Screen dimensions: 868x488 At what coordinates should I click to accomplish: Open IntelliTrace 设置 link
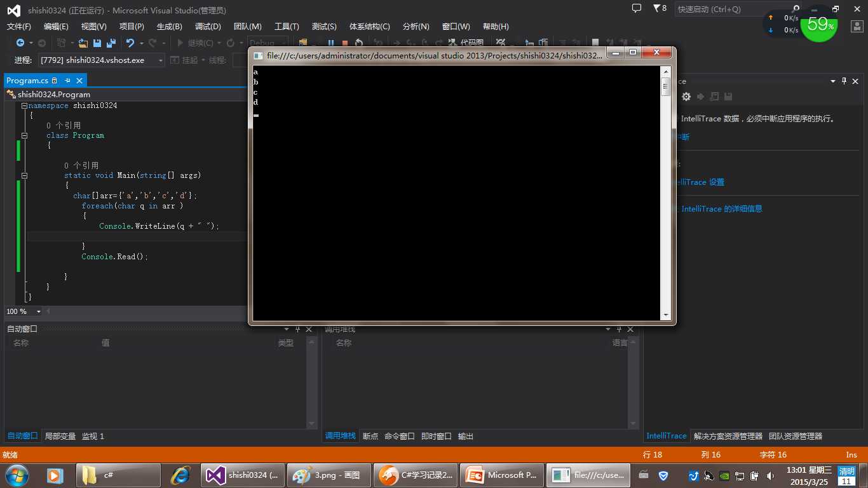point(700,182)
